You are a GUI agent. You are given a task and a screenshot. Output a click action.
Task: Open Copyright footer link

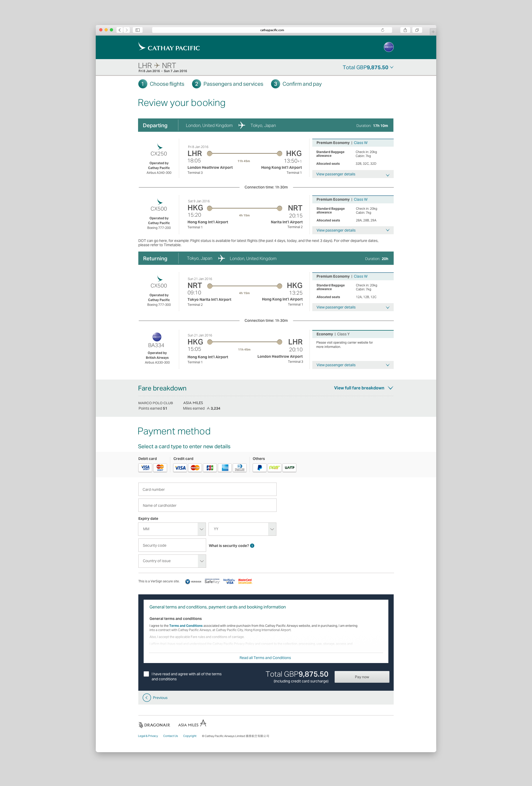(x=190, y=736)
